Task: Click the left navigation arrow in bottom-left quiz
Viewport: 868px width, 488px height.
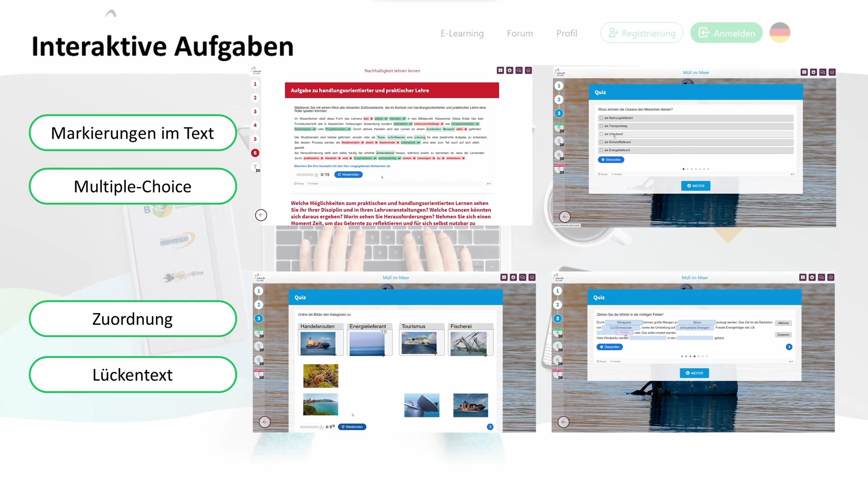Action: 264,421
